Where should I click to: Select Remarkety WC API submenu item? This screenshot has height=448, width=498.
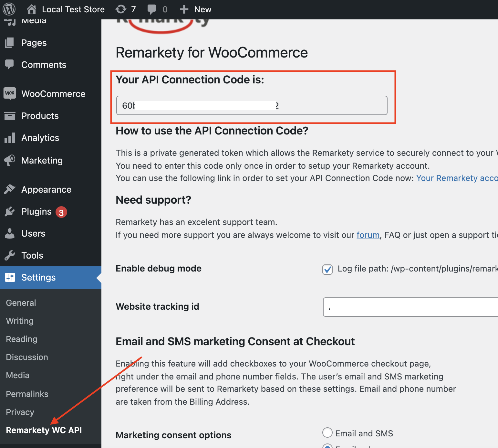[44, 430]
